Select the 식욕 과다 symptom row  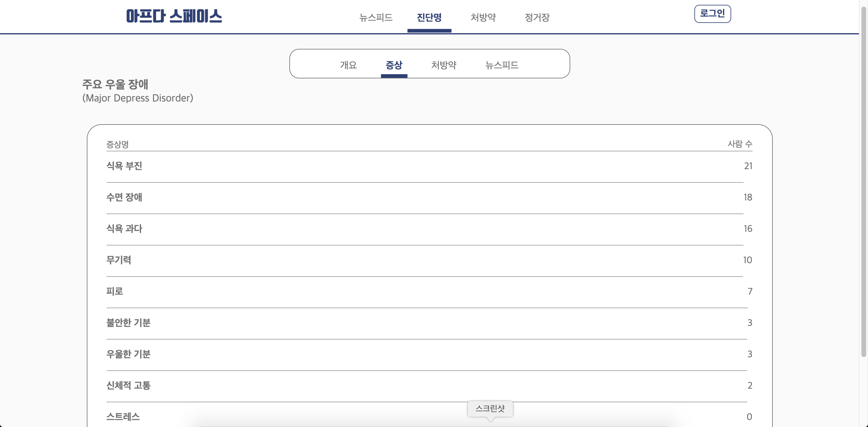pos(124,229)
